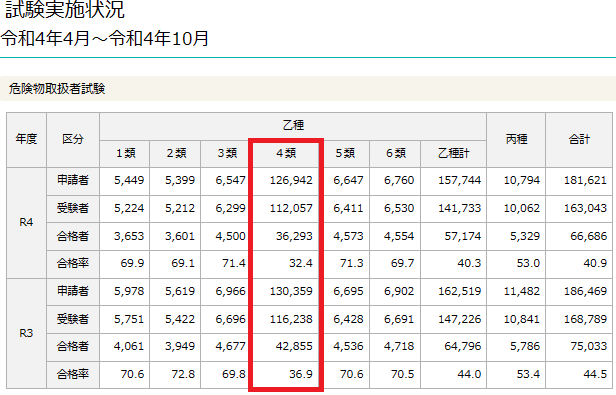Click R3 total passers 75,033

(x=588, y=346)
